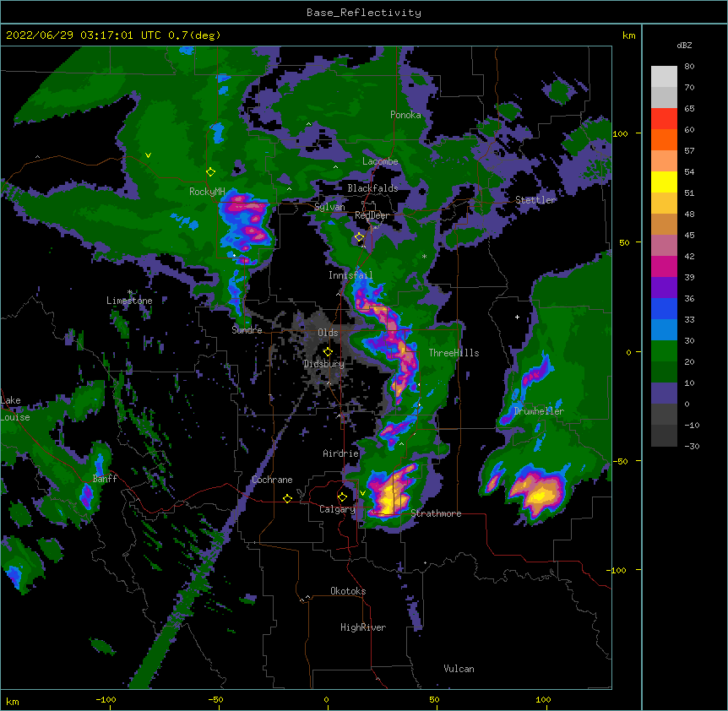Click the km unit label at bottom left

[x=13, y=701]
